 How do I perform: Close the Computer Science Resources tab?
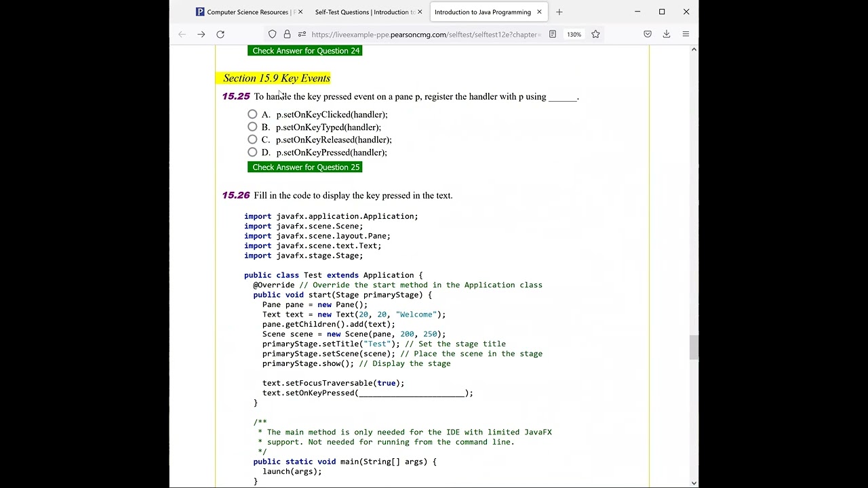300,12
